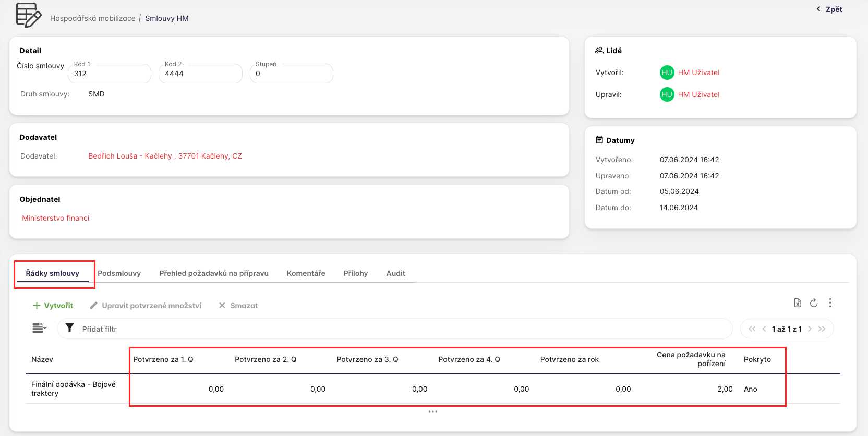Export table to Excel file icon
This screenshot has width=868, height=436.
point(797,303)
